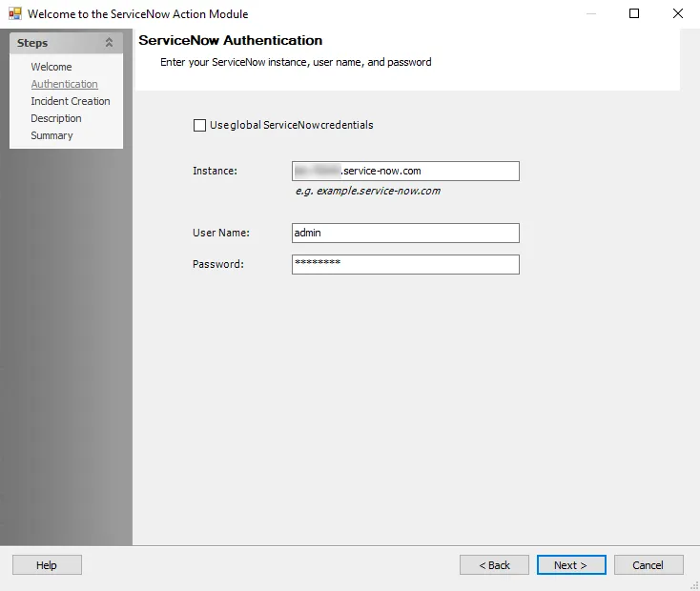Jump to the Description step

56,118
